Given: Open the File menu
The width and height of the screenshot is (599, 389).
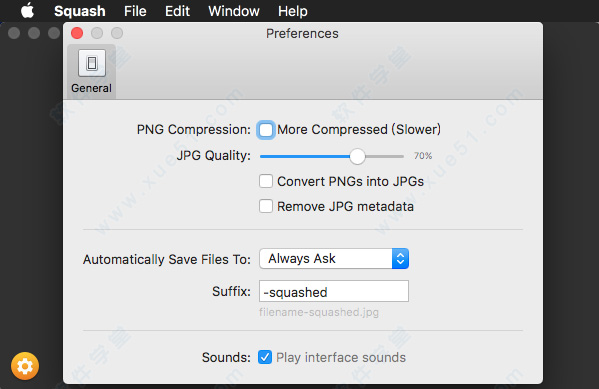Looking at the screenshot, I should [135, 11].
